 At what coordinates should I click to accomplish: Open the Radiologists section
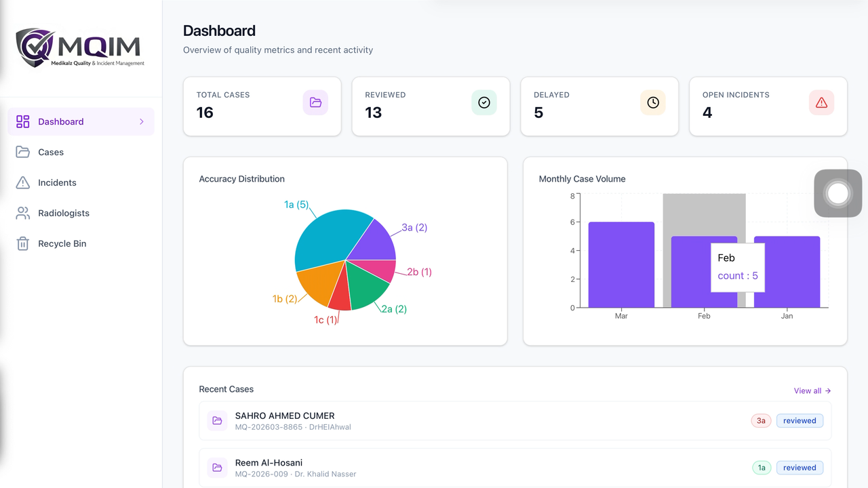(81, 213)
